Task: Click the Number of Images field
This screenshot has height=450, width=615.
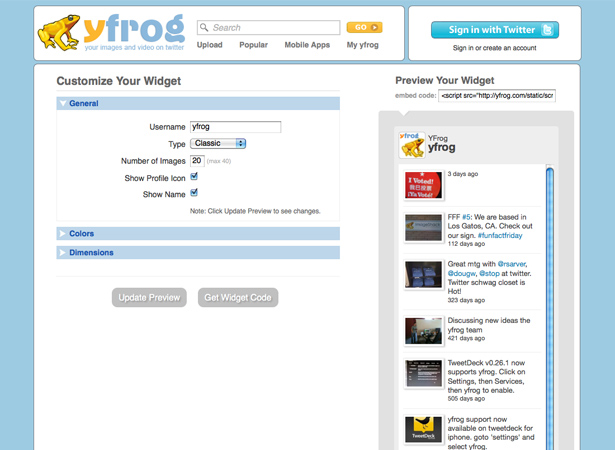Action: point(197,160)
